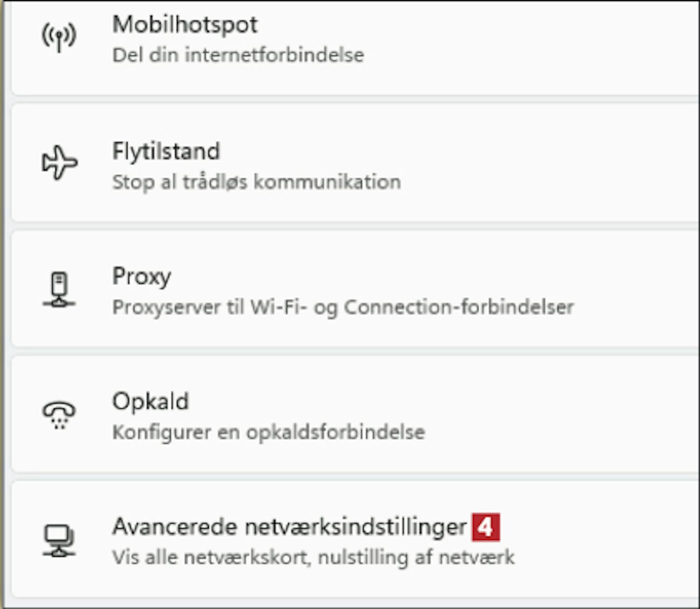Click empty area of the Flytilstand card
Image resolution: width=700 pixels, height=609 pixels.
tap(551, 163)
